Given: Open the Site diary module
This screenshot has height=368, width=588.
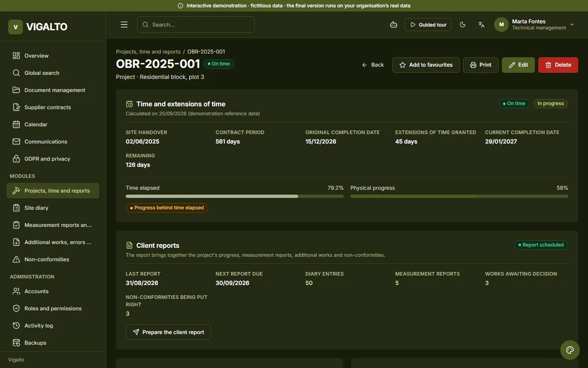Looking at the screenshot, I should (53, 208).
